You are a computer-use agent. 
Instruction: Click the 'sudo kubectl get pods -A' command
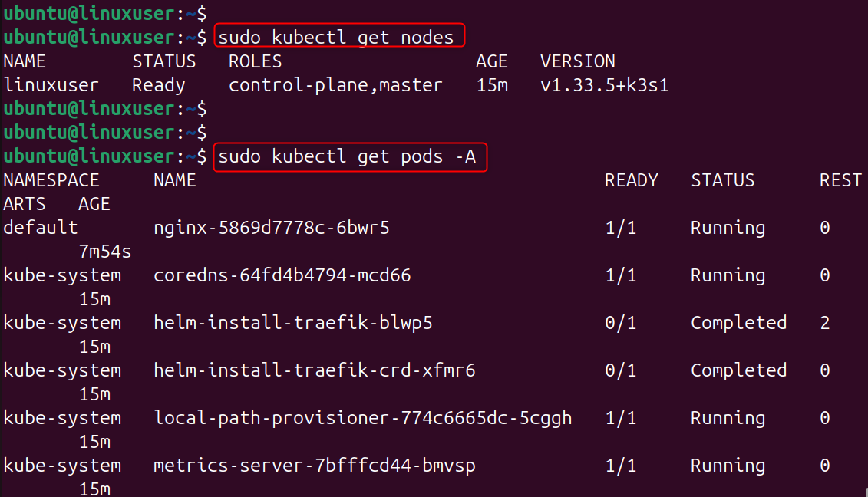point(347,156)
